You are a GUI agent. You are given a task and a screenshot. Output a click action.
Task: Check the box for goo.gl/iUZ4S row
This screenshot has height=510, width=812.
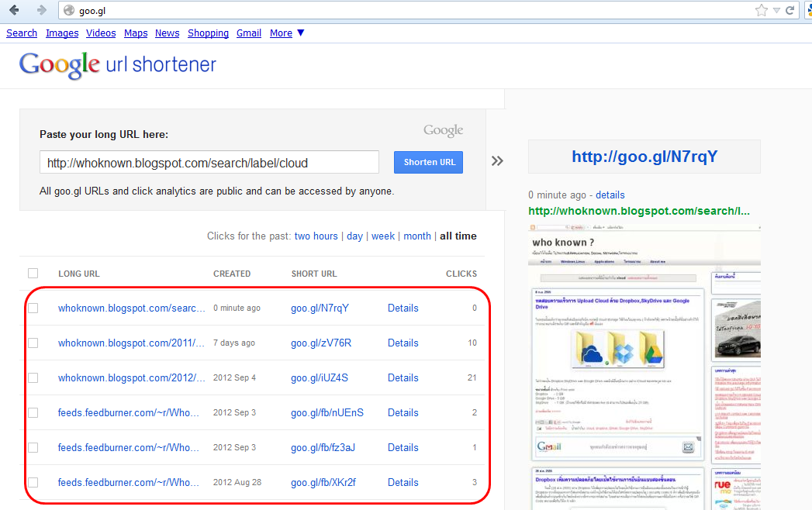(33, 378)
